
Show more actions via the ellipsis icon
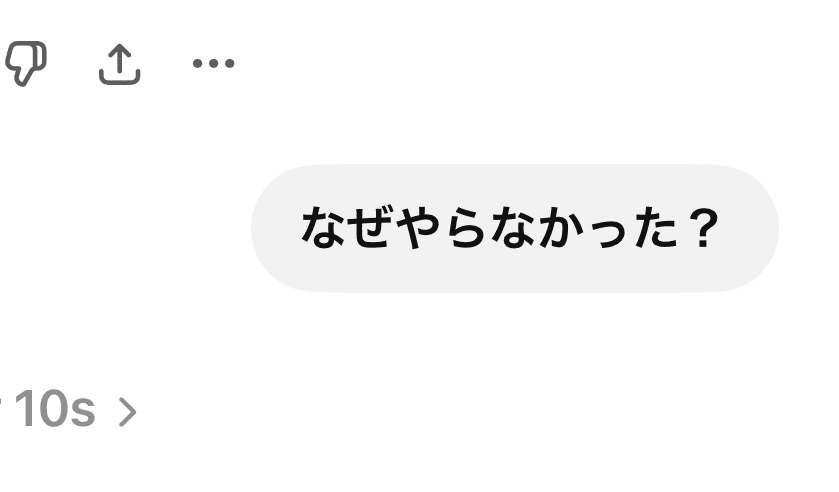[213, 64]
